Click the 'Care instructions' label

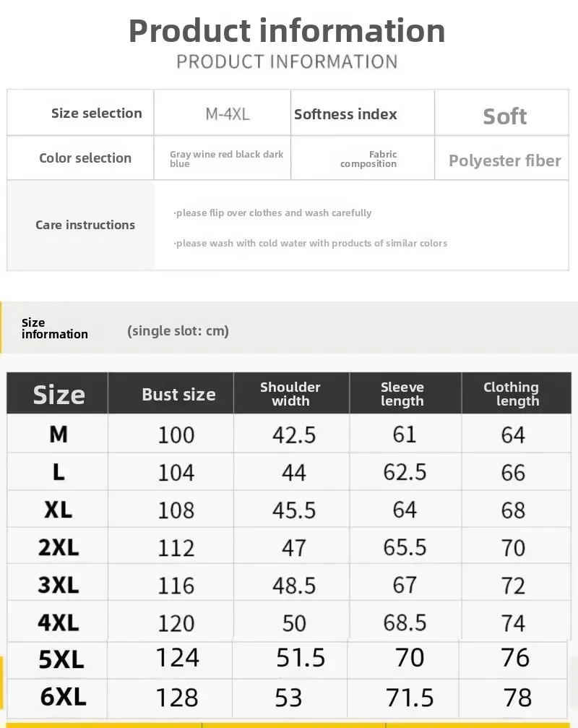[x=85, y=225]
